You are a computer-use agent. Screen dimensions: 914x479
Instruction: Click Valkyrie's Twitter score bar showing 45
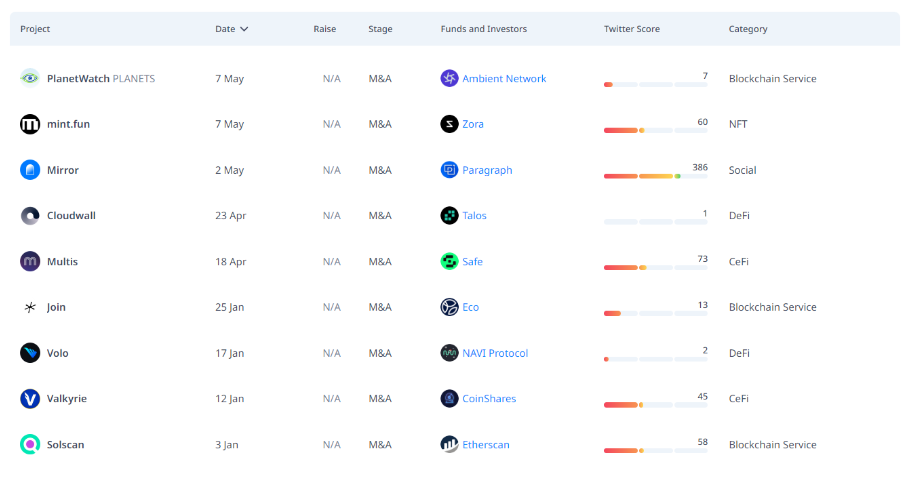tap(655, 405)
